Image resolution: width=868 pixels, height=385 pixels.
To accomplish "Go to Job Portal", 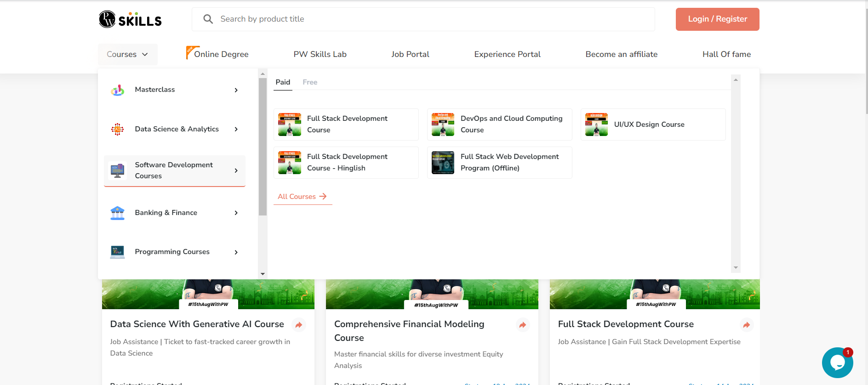I will click(x=410, y=54).
